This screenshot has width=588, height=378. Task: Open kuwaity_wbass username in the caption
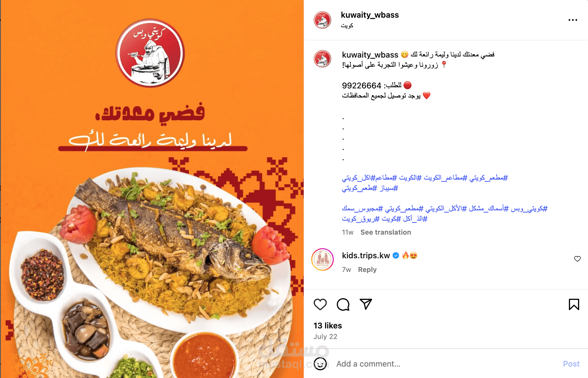(370, 55)
